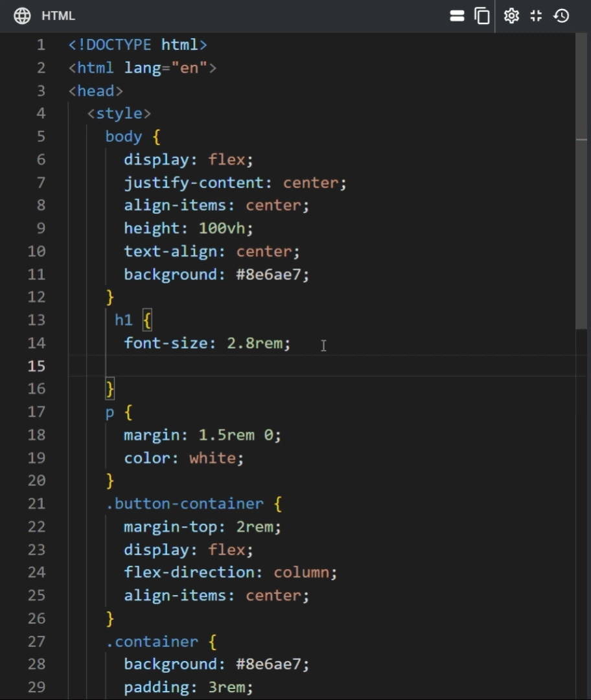Toggle the stacked-rows layout icon
The width and height of the screenshot is (591, 700).
click(458, 16)
